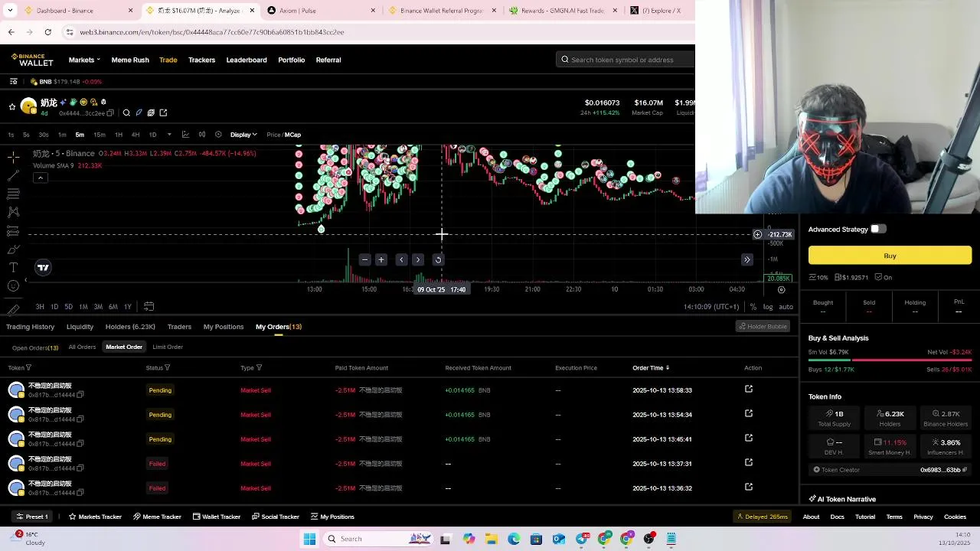
Task: Click the yellow Buy button
Action: (x=890, y=256)
